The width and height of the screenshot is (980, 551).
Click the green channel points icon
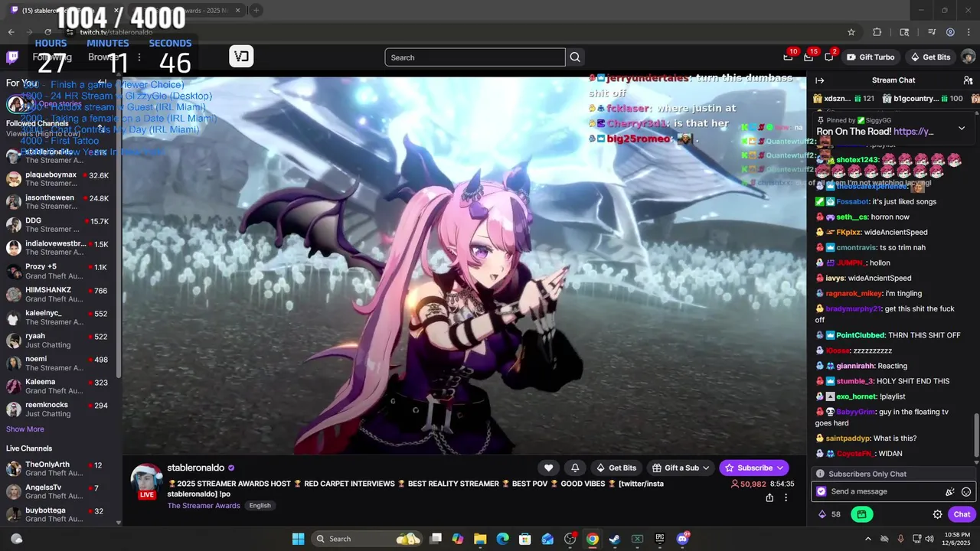point(861,514)
